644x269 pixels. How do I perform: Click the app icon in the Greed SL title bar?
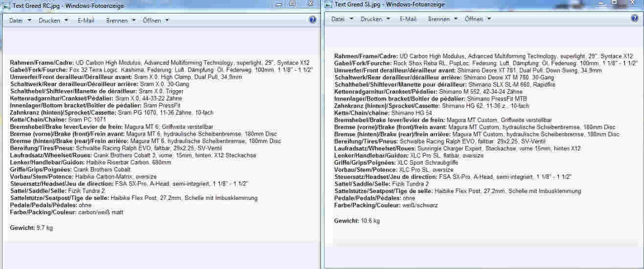pyautogui.click(x=328, y=4)
